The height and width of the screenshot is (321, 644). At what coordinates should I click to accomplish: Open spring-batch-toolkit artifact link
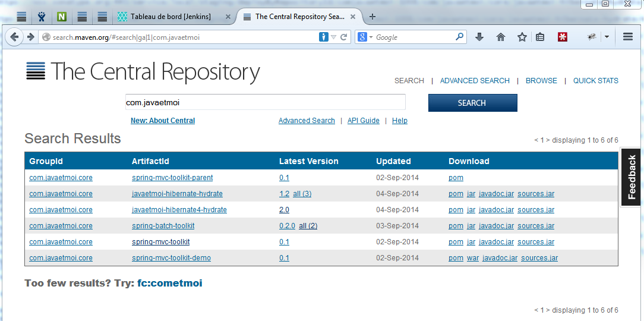coord(163,226)
